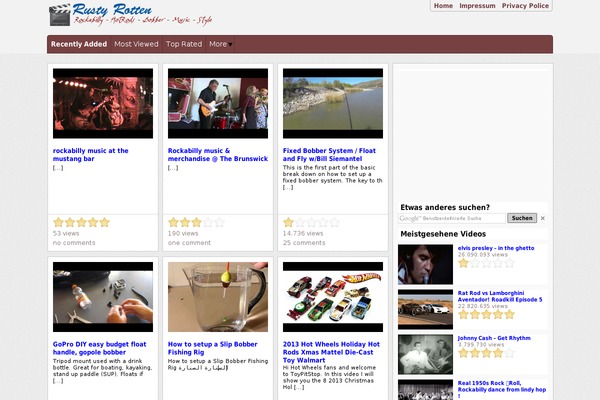600x400 pixels.
Task: Click site tagline 'Rockabilly - HotRods - Bobber'
Action: tap(142, 20)
